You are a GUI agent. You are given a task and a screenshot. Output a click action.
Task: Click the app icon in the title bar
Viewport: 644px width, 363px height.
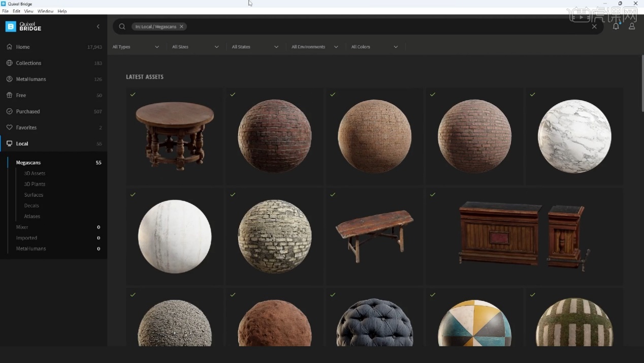(4, 4)
